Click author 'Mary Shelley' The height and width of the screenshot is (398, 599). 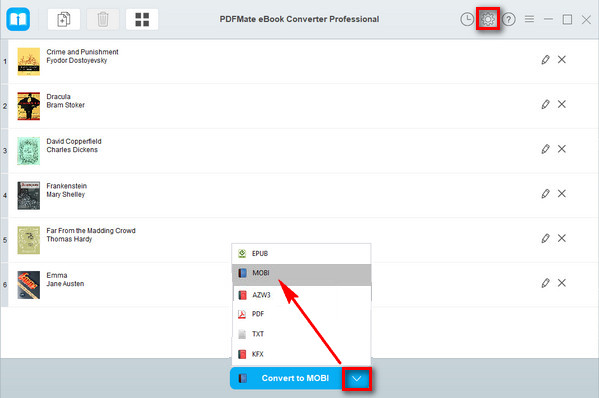tap(65, 194)
